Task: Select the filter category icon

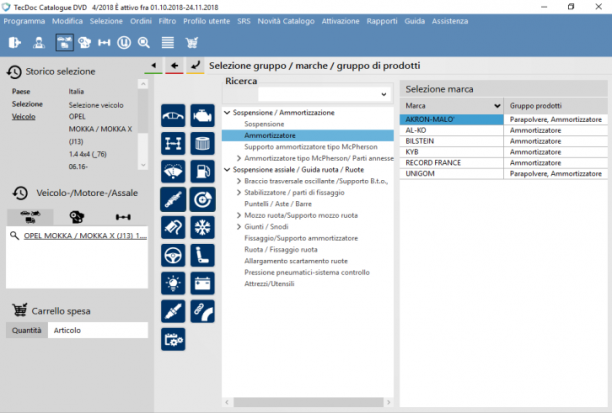Action: point(202,144)
